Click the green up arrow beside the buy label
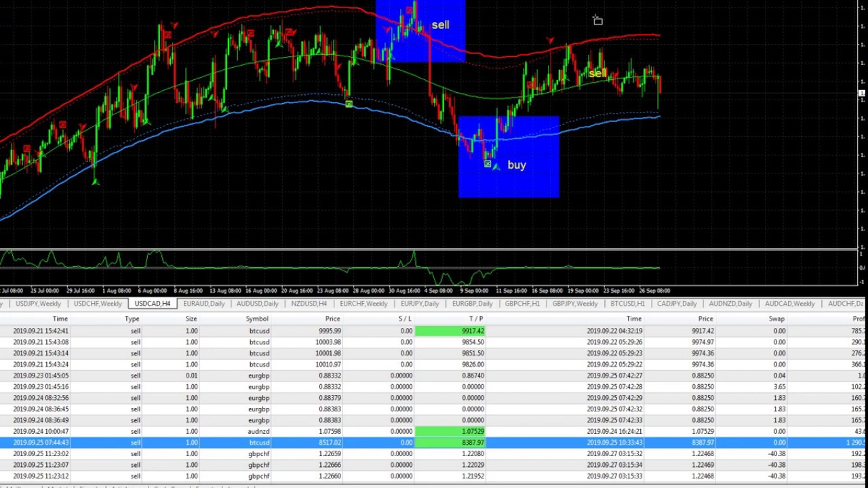868x488 pixels. click(496, 166)
